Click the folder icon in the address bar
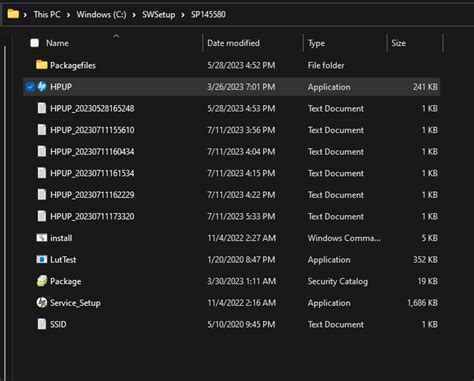 point(13,14)
